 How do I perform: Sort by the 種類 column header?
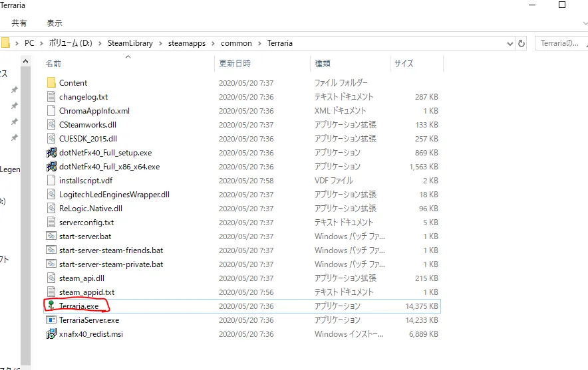point(323,64)
